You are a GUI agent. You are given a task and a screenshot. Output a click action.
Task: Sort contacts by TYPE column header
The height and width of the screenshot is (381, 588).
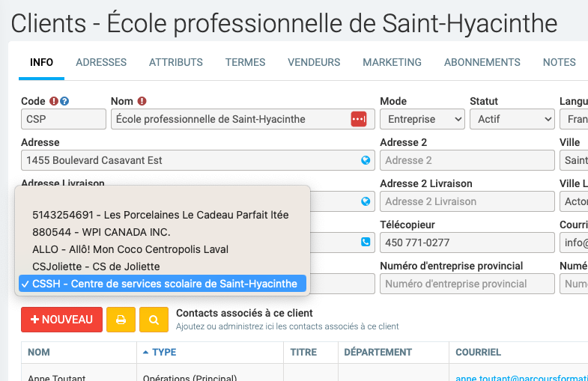[x=164, y=353]
